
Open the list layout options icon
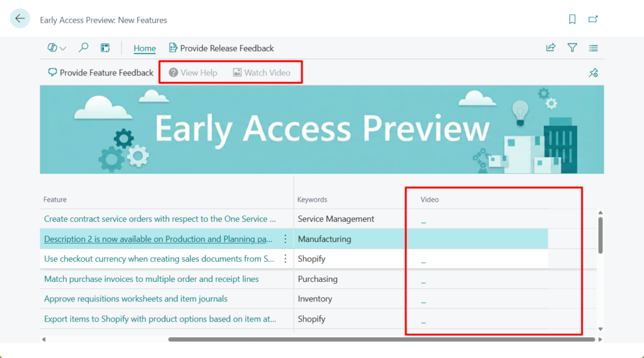[593, 48]
